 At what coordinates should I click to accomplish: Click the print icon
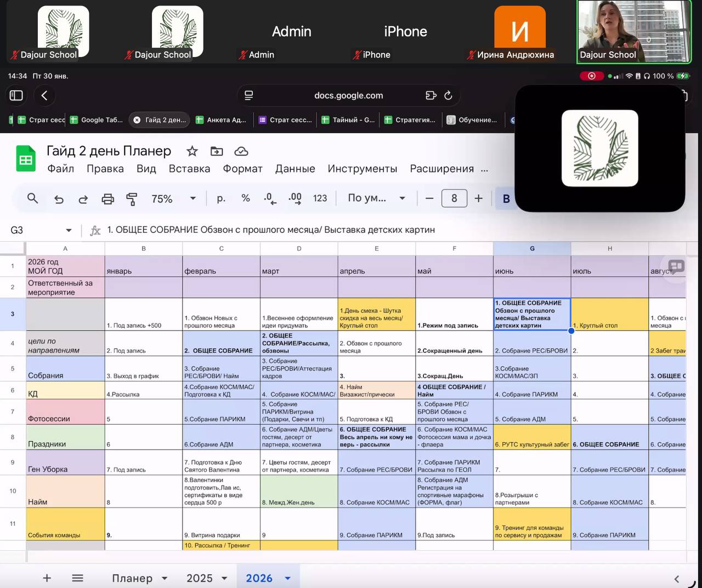click(x=107, y=198)
